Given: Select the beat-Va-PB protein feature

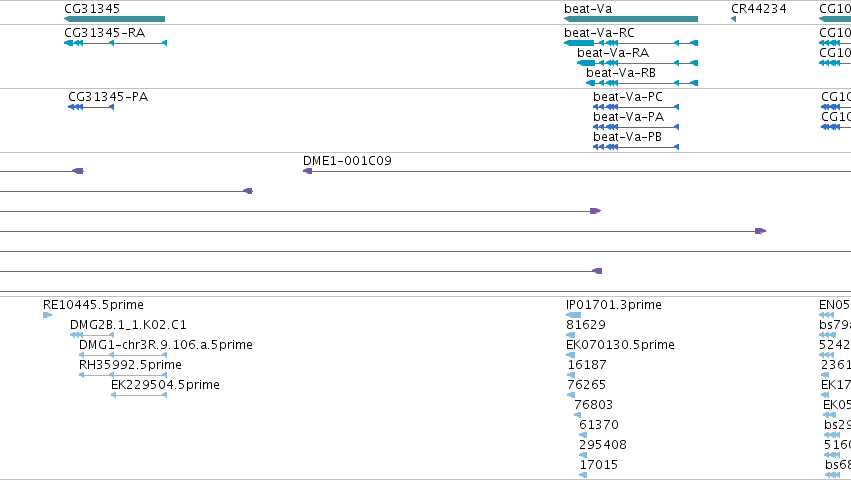Looking at the screenshot, I should (x=636, y=147).
